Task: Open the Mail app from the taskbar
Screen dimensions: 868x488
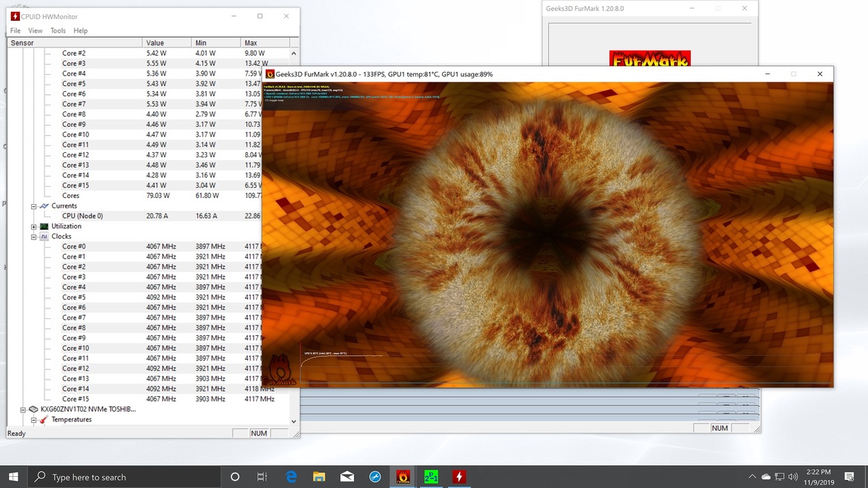Action: pyautogui.click(x=347, y=476)
